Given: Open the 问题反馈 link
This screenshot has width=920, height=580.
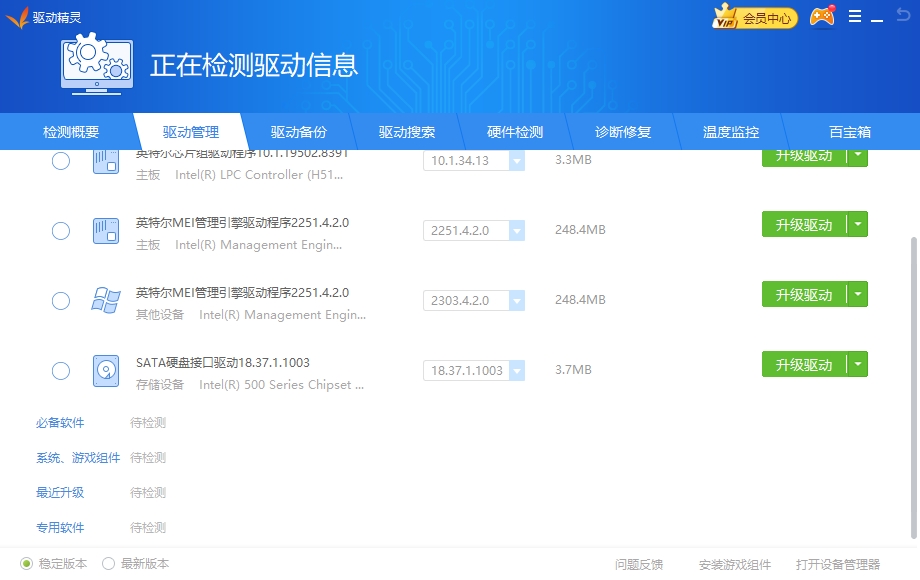Looking at the screenshot, I should pyautogui.click(x=639, y=564).
